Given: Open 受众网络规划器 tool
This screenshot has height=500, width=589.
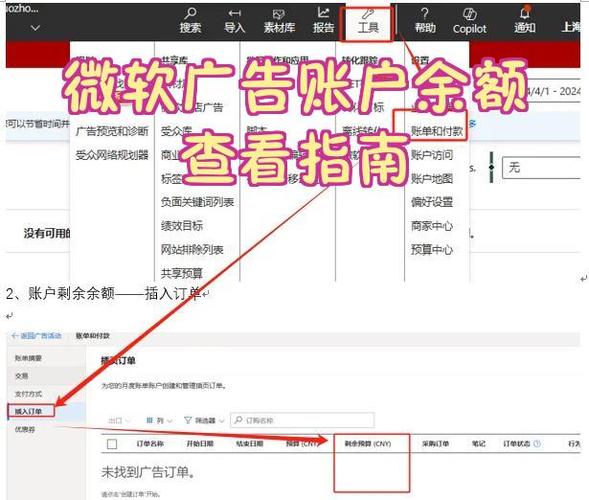Looking at the screenshot, I should [x=112, y=155].
